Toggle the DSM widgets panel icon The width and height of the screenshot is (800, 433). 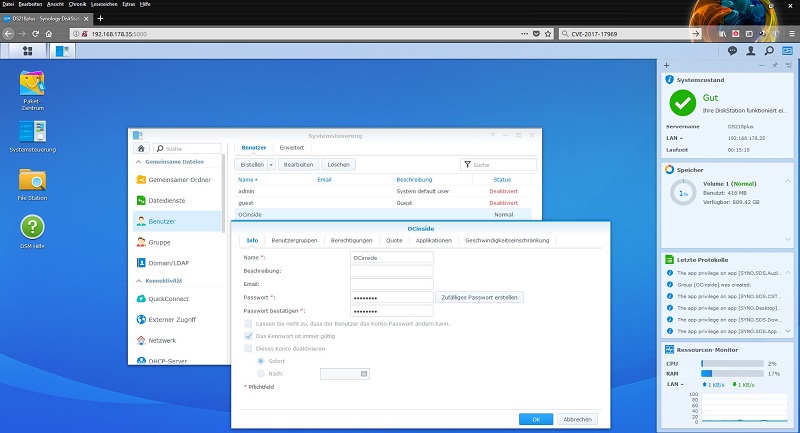point(787,50)
